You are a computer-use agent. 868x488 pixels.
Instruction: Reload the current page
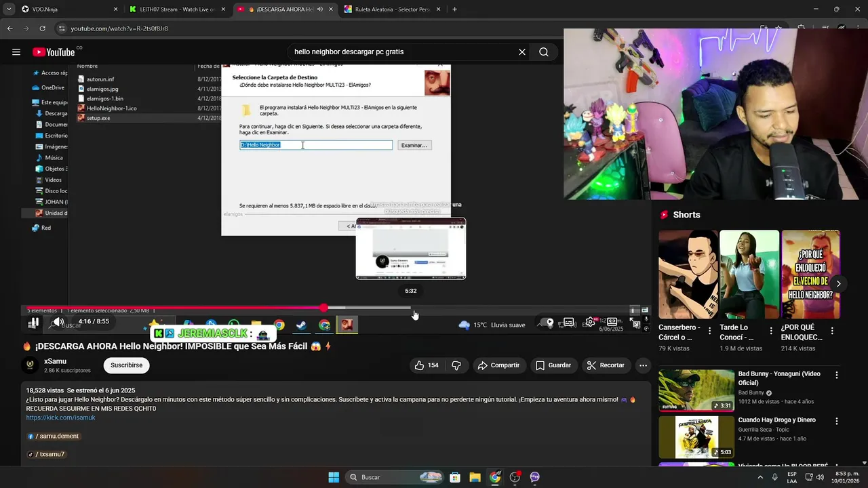coord(42,28)
